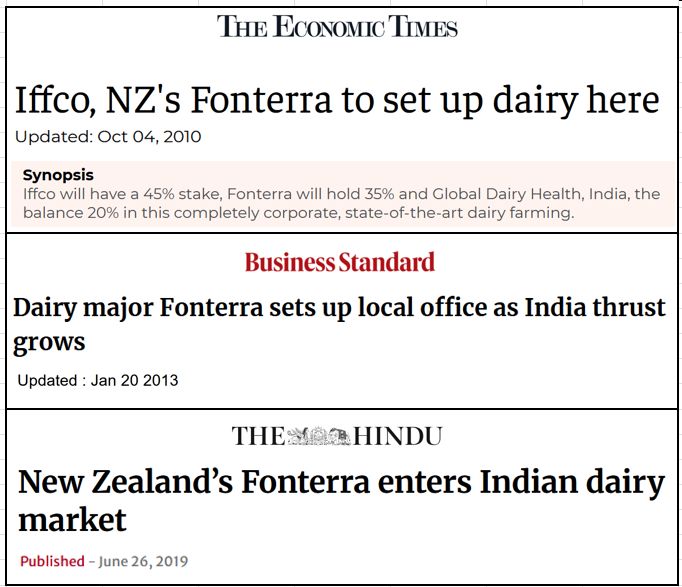Screen dimensions: 682x587
Task: Click the June 26, 2019 publication date
Action: (141, 561)
